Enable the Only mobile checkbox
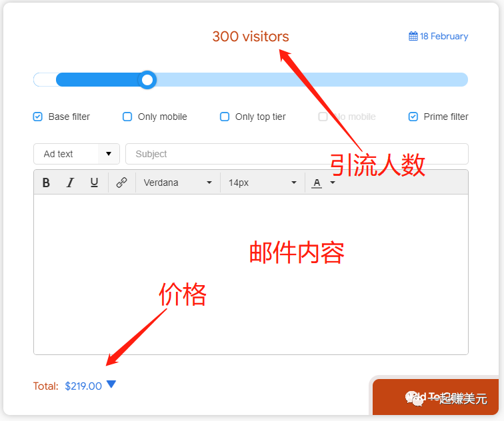 click(x=127, y=117)
